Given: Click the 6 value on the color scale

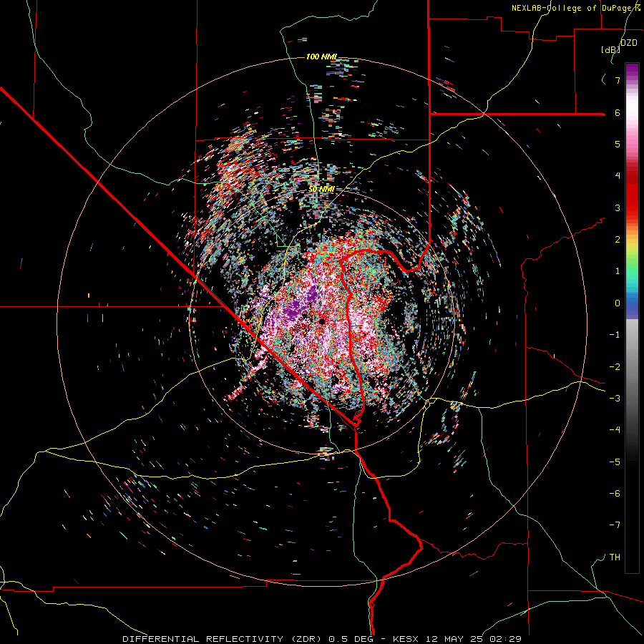Looking at the screenshot, I should pos(618,112).
